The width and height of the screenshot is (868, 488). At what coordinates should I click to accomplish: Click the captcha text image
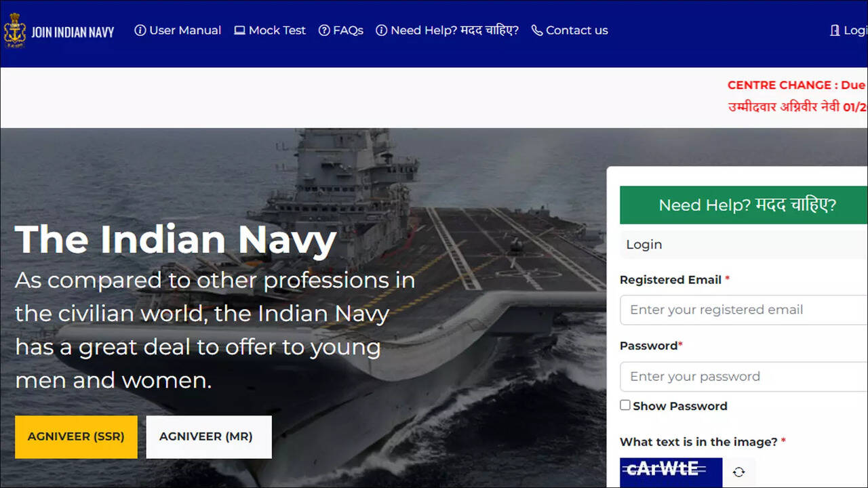(671, 472)
